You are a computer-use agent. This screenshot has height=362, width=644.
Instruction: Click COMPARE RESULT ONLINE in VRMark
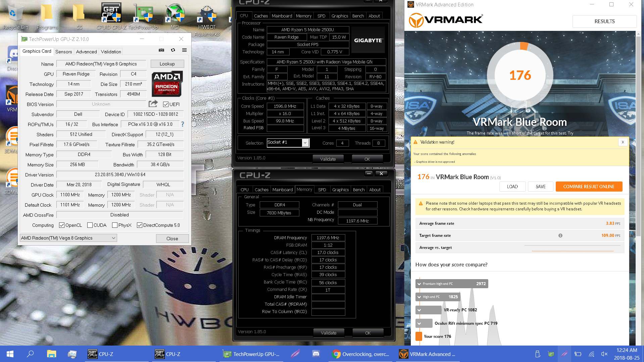point(589,187)
